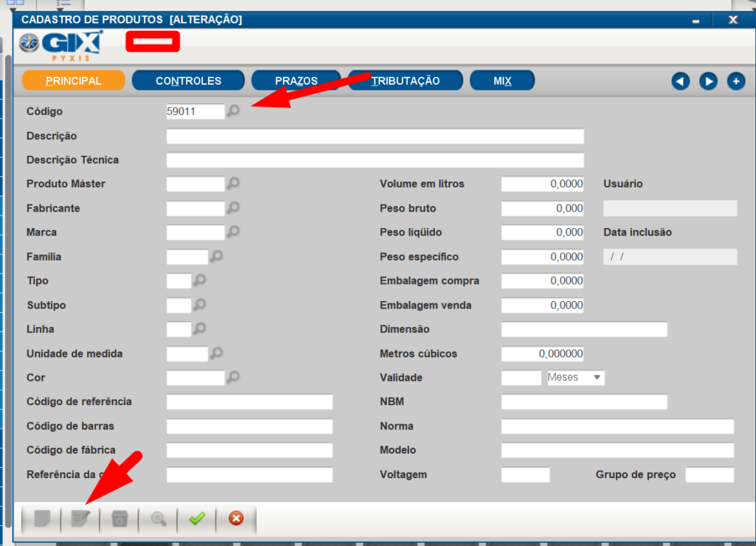Open the Fabricante lookup magnifier
756x546 pixels.
coord(233,208)
